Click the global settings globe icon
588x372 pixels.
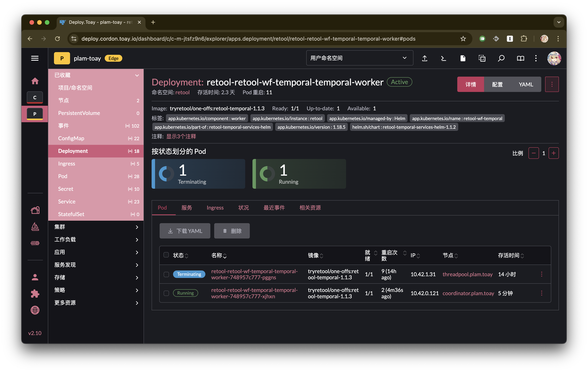coord(35,310)
